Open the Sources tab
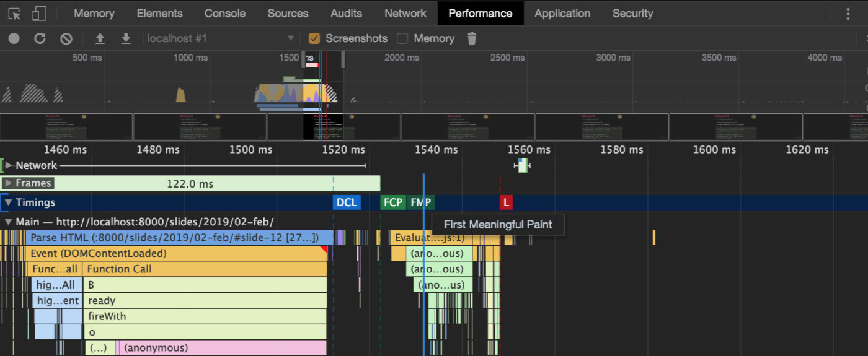The width and height of the screenshot is (868, 356). pyautogui.click(x=288, y=13)
